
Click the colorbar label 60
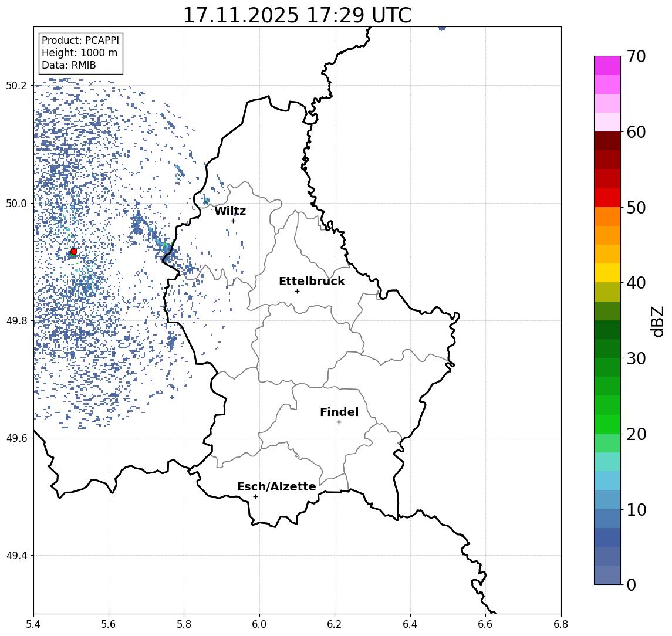[636, 132]
